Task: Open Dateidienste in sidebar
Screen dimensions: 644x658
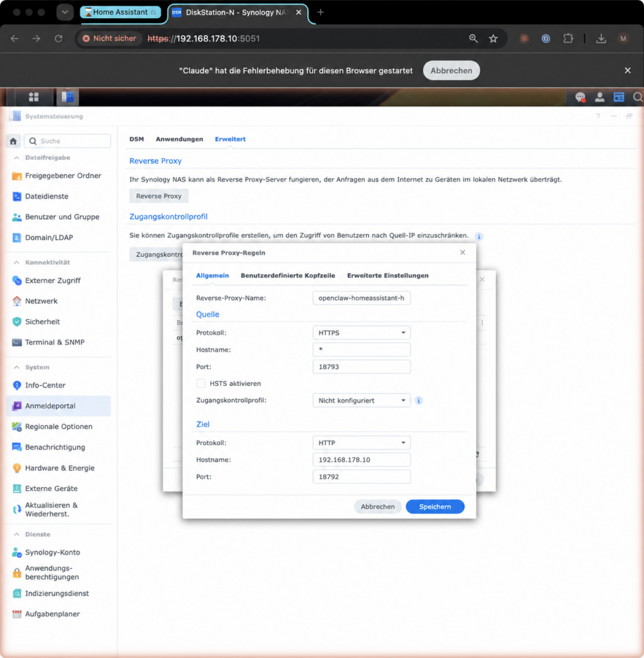Action: (58, 196)
